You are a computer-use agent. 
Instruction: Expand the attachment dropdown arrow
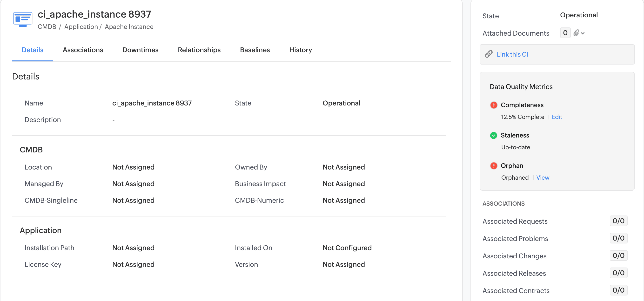click(583, 33)
